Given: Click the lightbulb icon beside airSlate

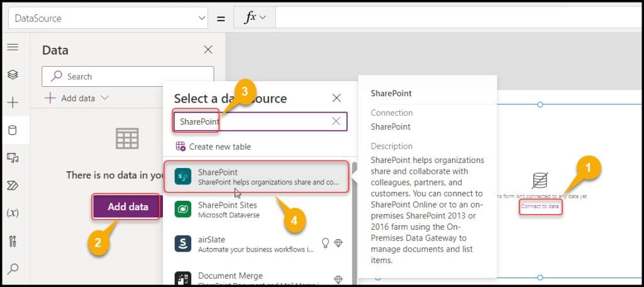Looking at the screenshot, I should click(x=325, y=243).
